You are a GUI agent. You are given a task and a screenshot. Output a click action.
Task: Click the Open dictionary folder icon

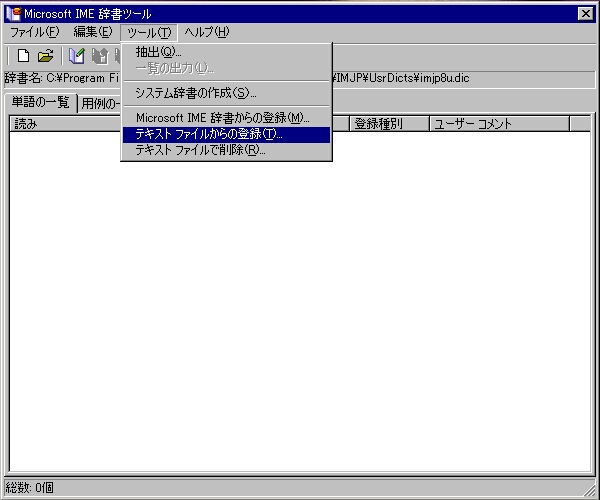(x=46, y=56)
